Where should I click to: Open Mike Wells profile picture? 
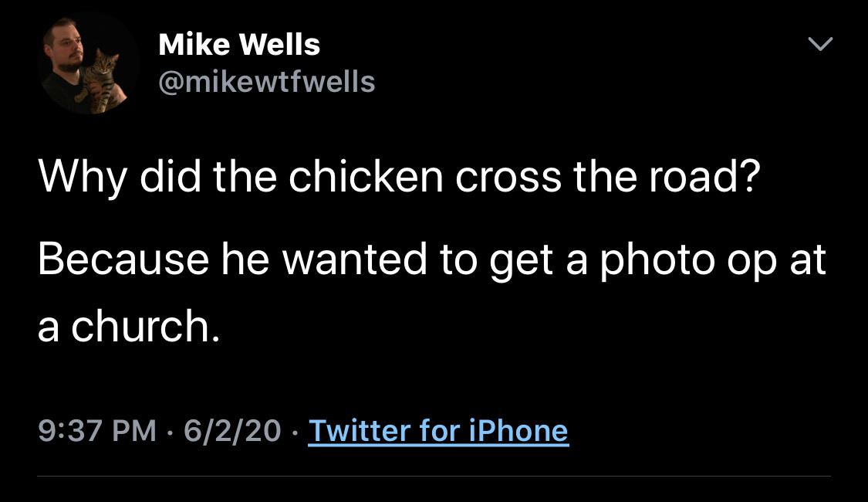coord(86,65)
